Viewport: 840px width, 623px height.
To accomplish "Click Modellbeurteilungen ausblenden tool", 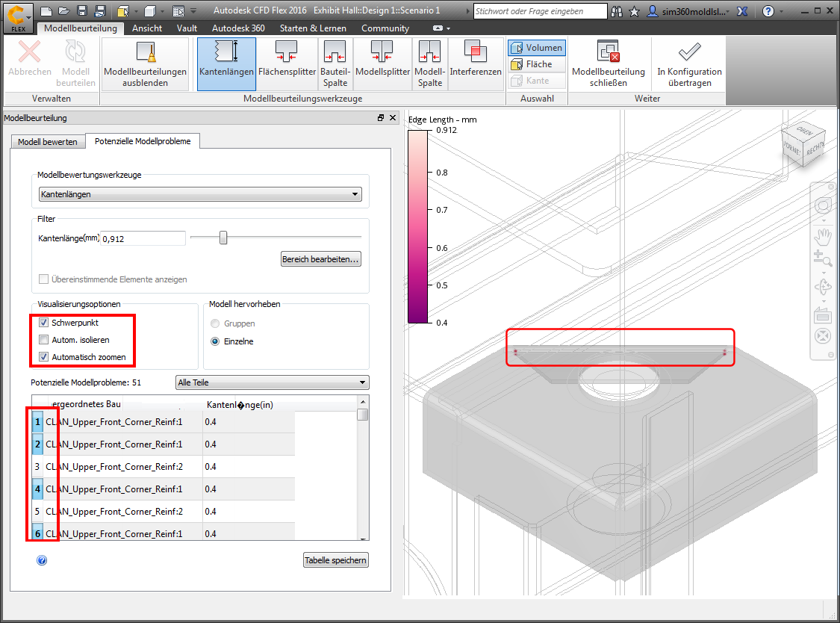I will pos(145,63).
